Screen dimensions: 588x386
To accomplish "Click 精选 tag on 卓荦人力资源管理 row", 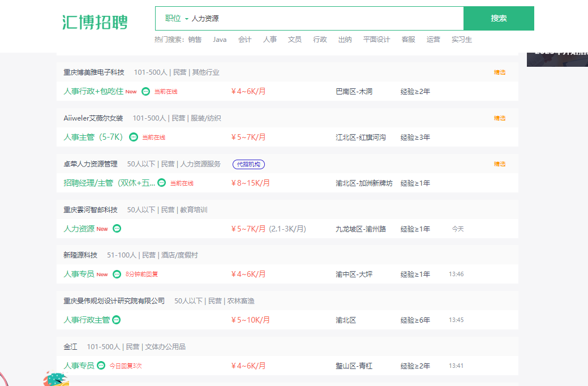I will [500, 164].
